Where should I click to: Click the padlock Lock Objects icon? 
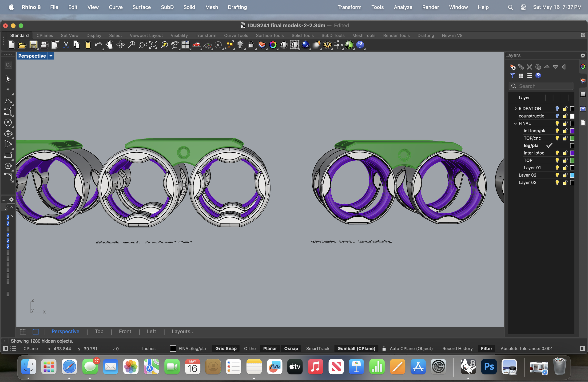coord(251,45)
